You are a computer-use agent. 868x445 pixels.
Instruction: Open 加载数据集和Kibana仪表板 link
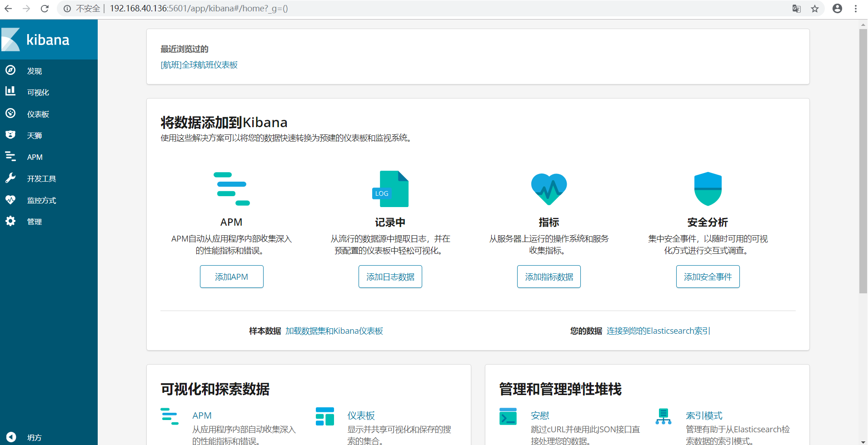coord(334,331)
